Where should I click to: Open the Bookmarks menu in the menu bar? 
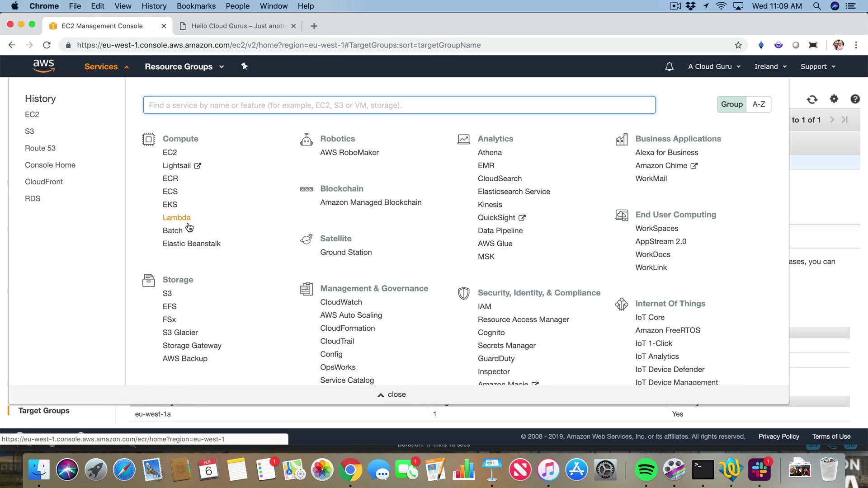(x=196, y=6)
